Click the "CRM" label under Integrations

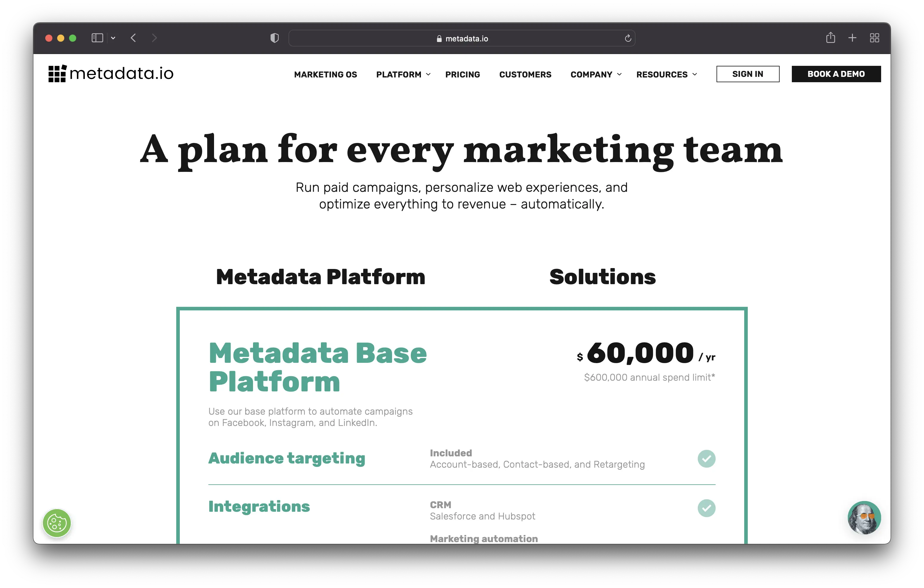tap(441, 505)
